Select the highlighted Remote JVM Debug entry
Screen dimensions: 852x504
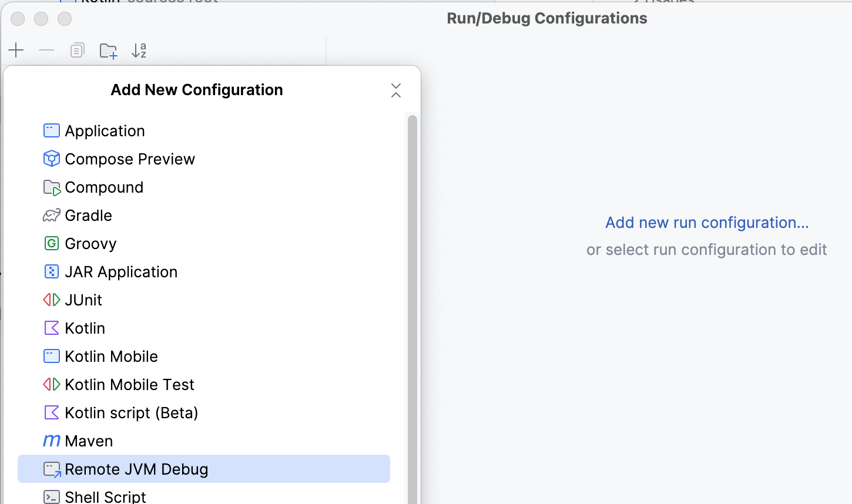coord(204,469)
